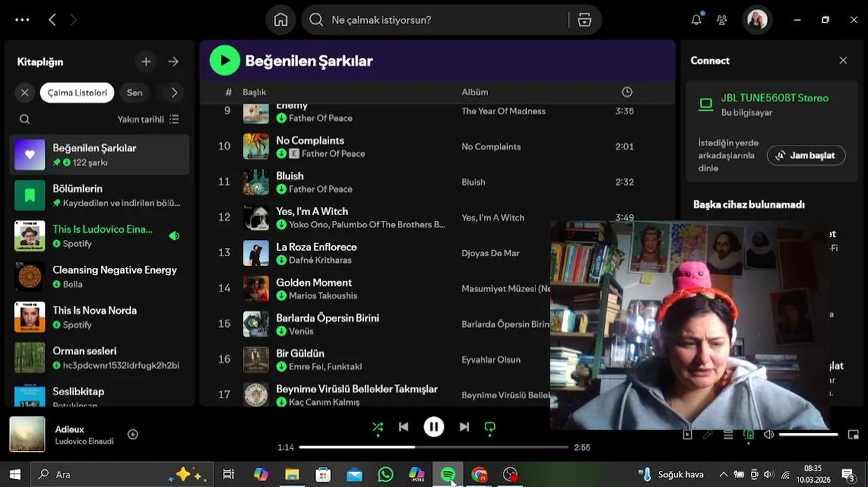Open the Windows Start menu

pyautogui.click(x=15, y=474)
